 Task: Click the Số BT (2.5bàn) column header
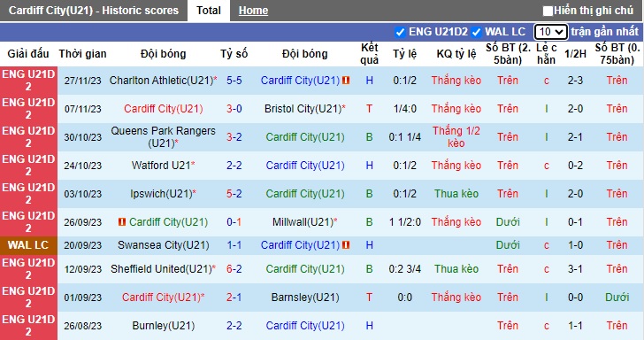point(508,54)
